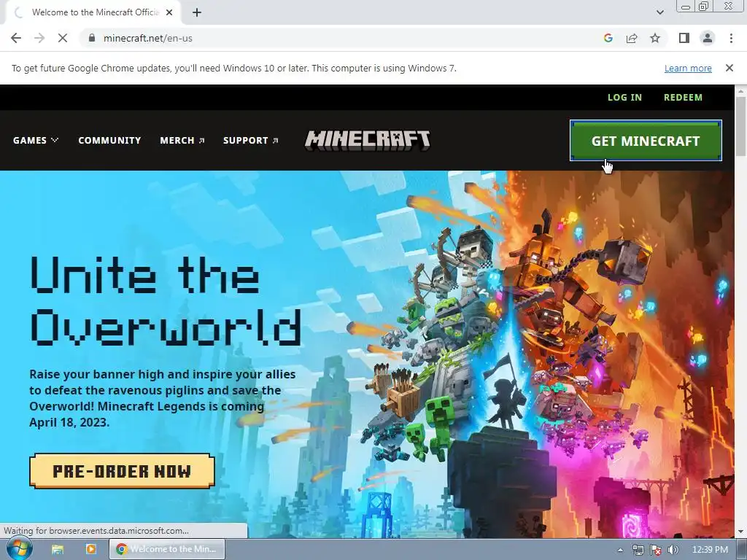Expand the tab search dropdown
The height and width of the screenshot is (560, 747).
coord(659,12)
